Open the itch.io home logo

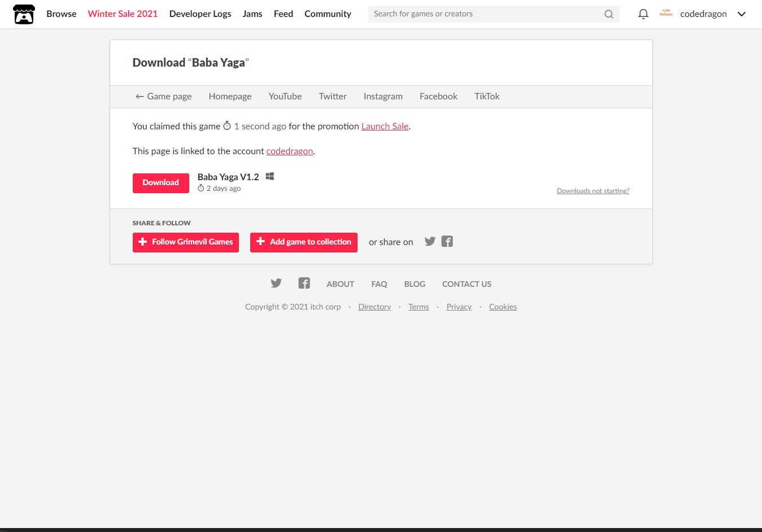tap(24, 14)
